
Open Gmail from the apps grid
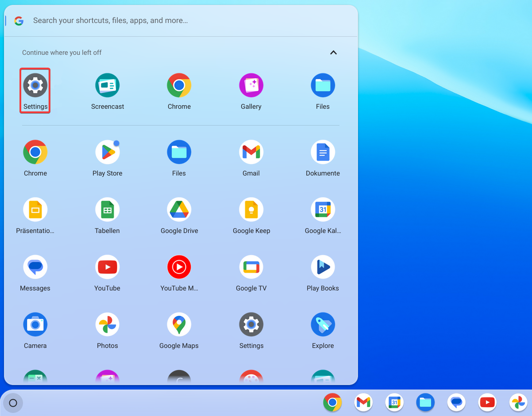pyautogui.click(x=251, y=158)
